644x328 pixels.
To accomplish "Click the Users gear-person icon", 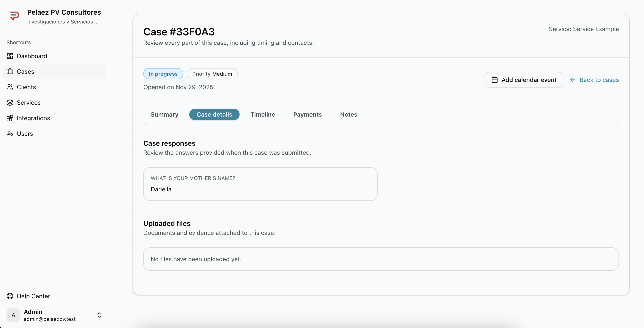I will tap(10, 134).
